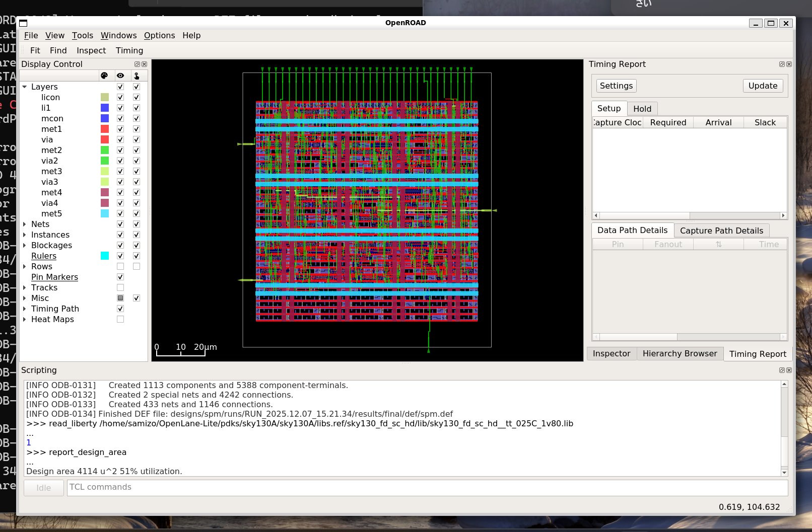Expand the Nets tree group

tap(25, 224)
